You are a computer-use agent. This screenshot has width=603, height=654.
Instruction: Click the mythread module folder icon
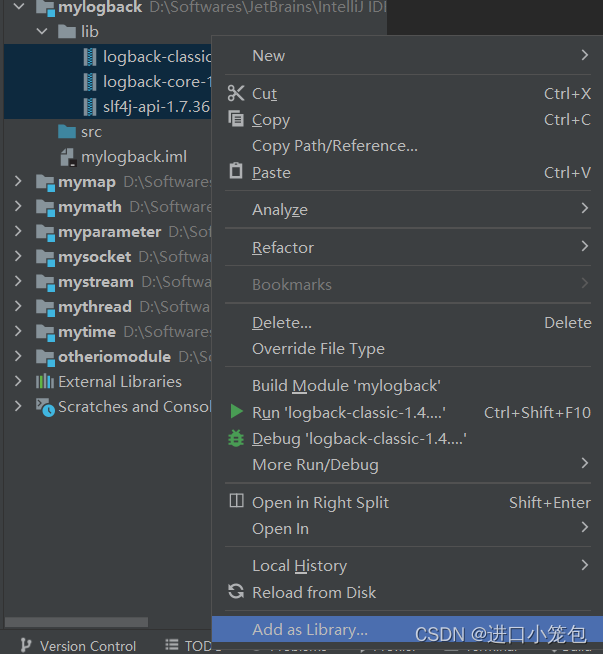click(x=45, y=308)
